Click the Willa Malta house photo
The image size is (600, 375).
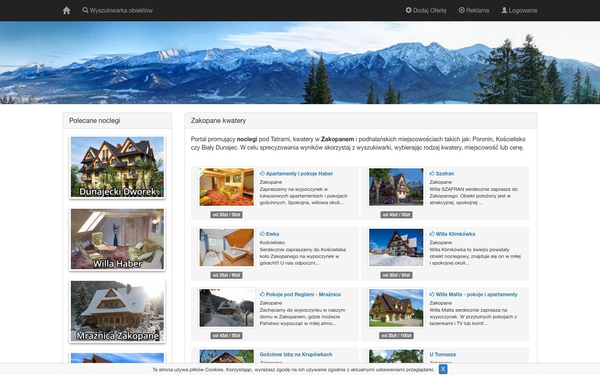[x=396, y=308]
